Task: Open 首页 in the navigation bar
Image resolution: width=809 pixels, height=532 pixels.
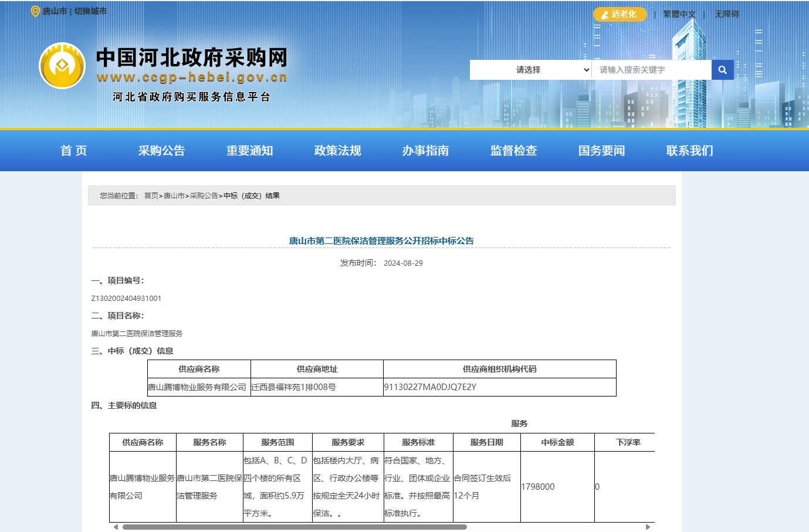Action: [x=74, y=151]
